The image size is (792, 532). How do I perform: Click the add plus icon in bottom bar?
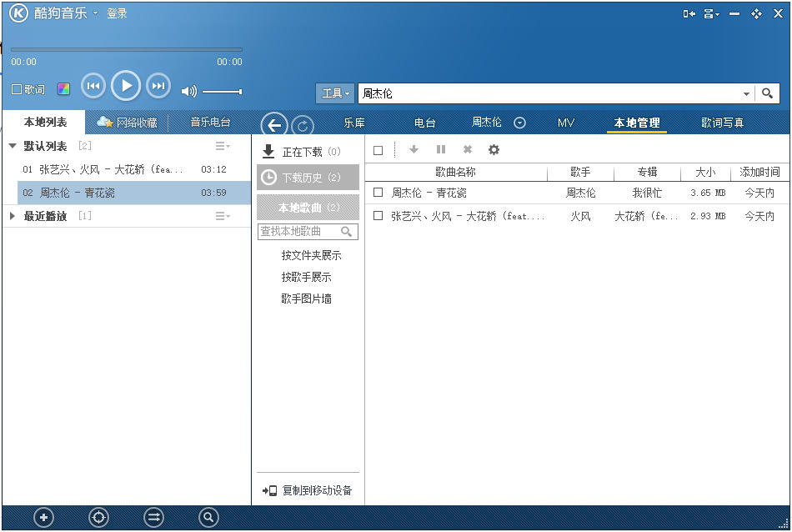pyautogui.click(x=44, y=517)
